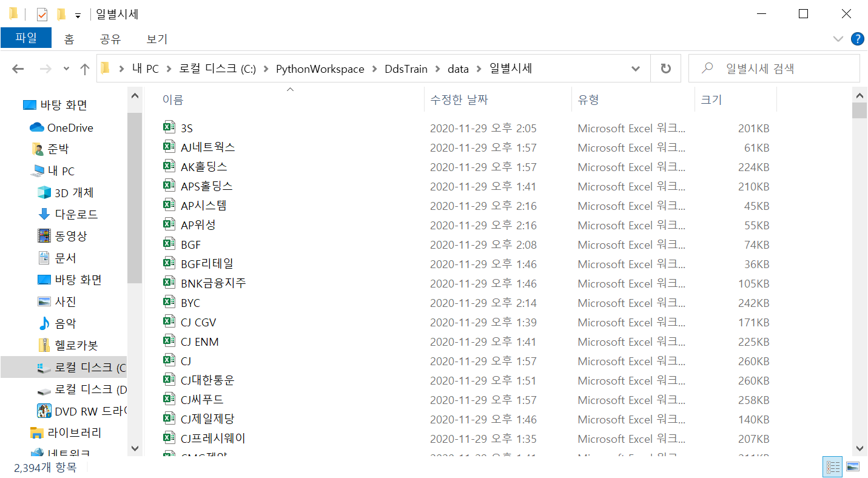Open the 공유 ribbon tab
The width and height of the screenshot is (868, 478).
(110, 39)
